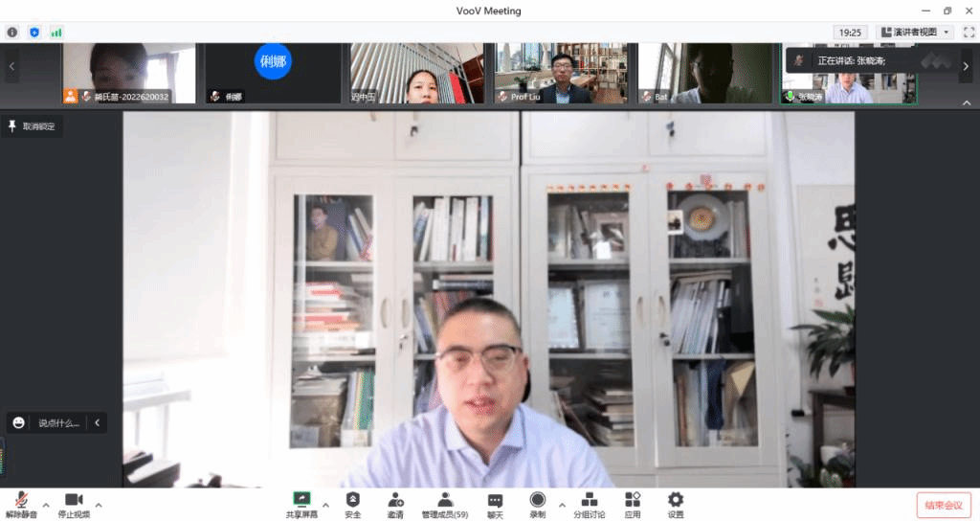
Task: Open the share screen tool
Action: tap(301, 504)
